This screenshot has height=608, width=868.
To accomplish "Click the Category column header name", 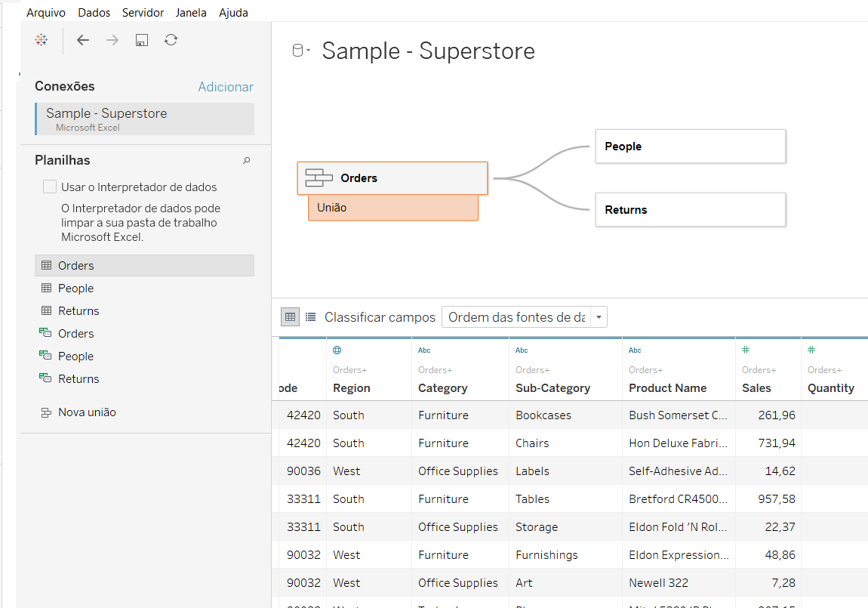I will pyautogui.click(x=442, y=388).
